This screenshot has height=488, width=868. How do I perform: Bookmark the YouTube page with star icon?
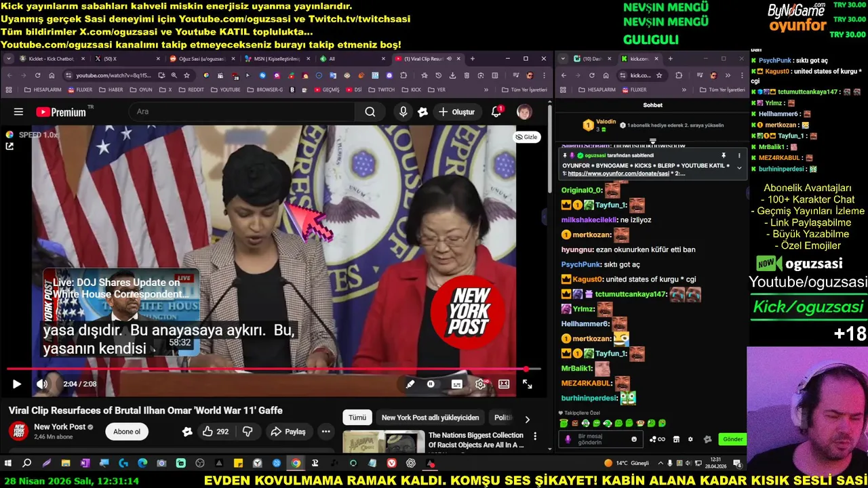point(186,75)
